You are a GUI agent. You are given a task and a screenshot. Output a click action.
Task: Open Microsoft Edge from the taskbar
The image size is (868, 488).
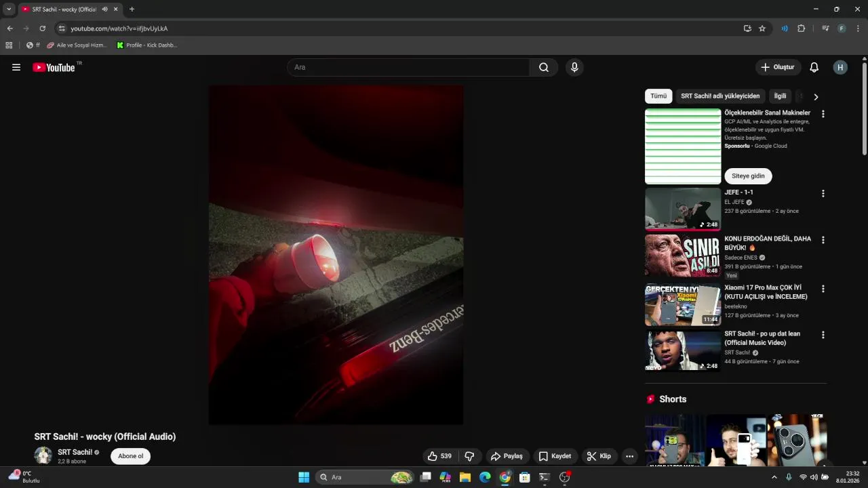point(485,477)
